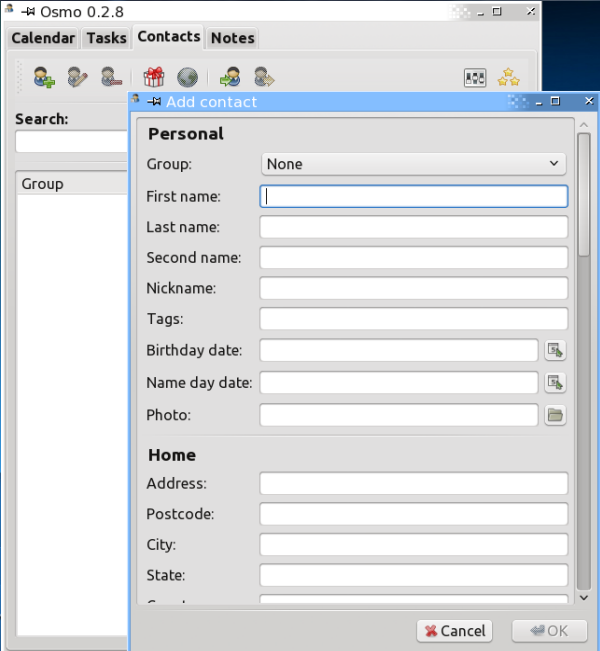This screenshot has height=651, width=600.
Task: Click the Import contacts icon
Action: (230, 77)
